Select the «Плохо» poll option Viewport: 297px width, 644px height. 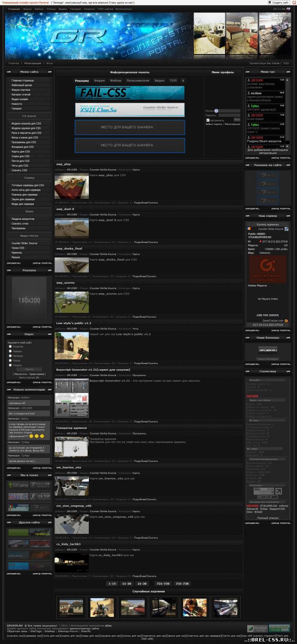[x=10, y=361]
